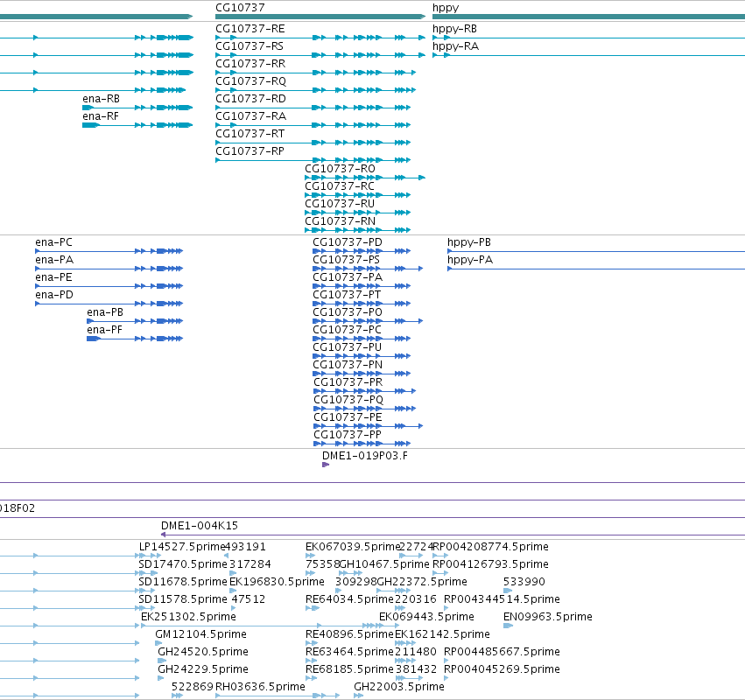This screenshot has height=700, width=745.
Task: Select EST RE63464.5prime
Action: pos(349,652)
